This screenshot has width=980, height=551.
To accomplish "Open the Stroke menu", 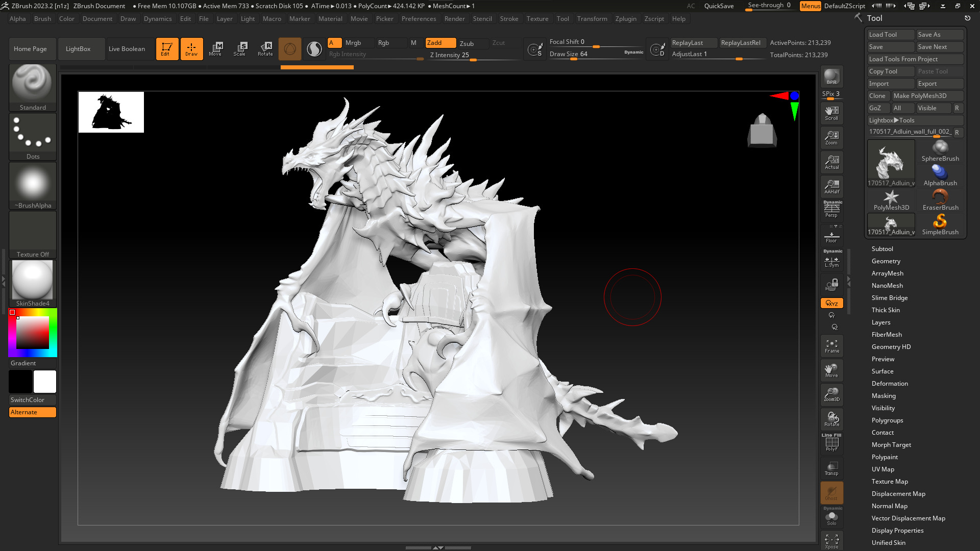I will (x=508, y=19).
